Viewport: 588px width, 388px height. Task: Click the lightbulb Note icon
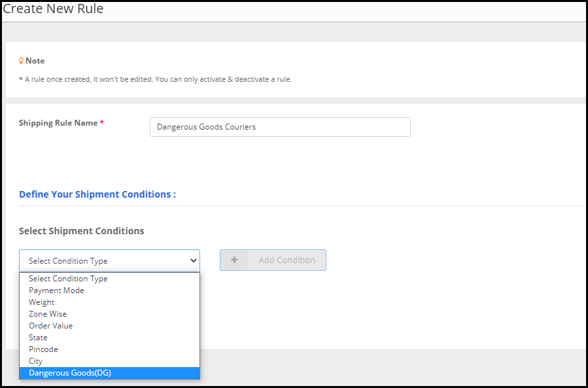tap(22, 61)
